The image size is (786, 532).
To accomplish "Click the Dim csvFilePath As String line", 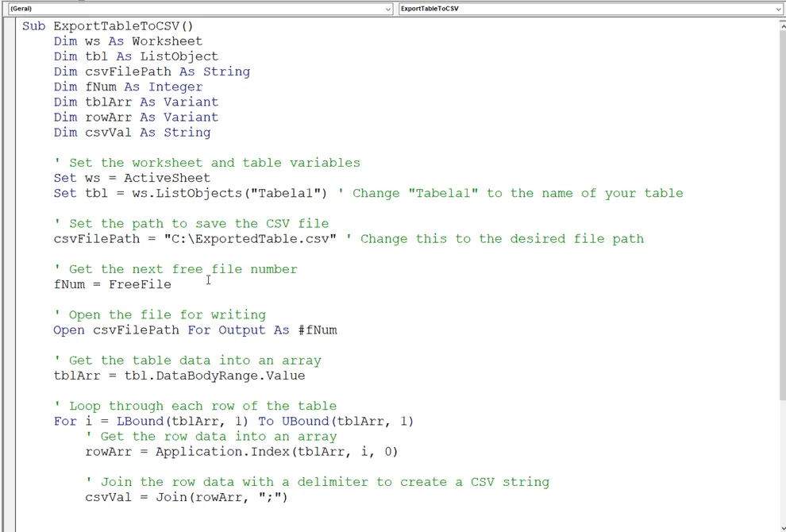I will (x=152, y=71).
